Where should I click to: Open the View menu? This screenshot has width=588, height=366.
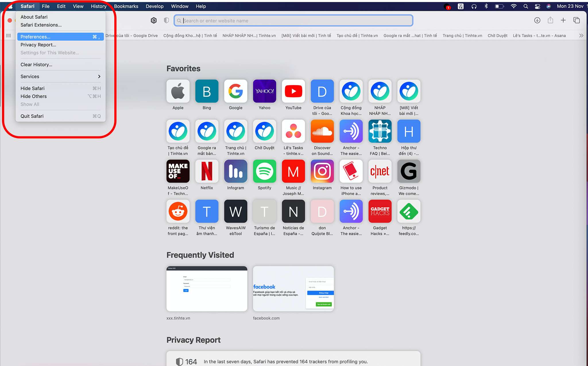tap(78, 6)
